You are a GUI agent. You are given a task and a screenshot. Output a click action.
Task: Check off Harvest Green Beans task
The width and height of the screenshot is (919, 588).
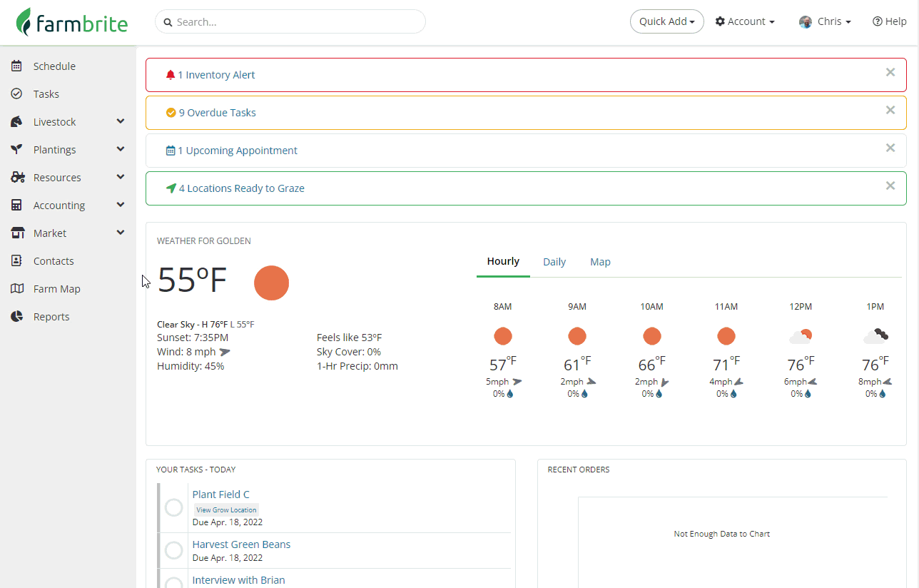click(x=174, y=550)
